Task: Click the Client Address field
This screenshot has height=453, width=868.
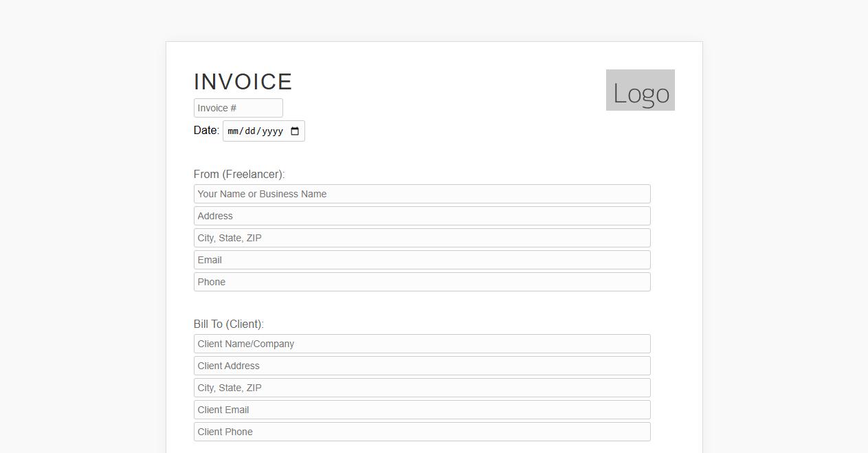Action: [x=422, y=366]
